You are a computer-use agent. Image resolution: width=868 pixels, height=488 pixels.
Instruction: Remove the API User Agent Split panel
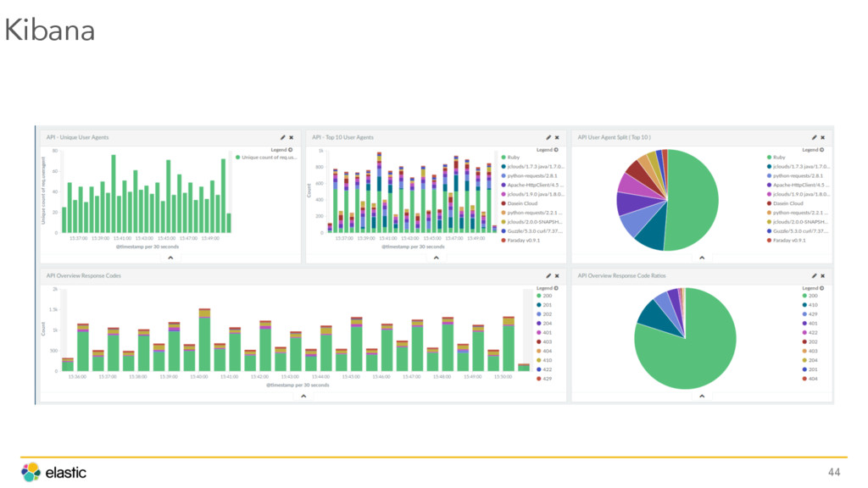click(822, 137)
